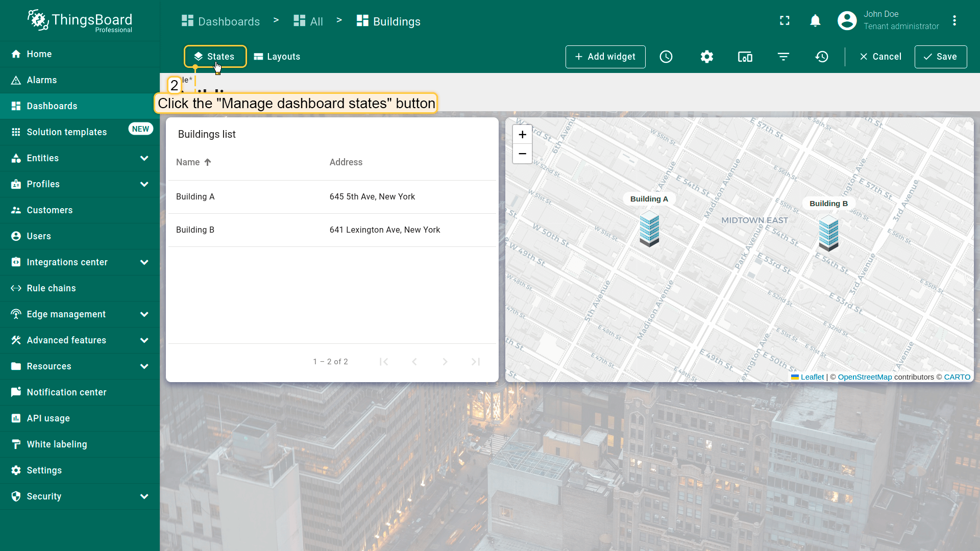Toggle fullscreen mode icon
The height and width of the screenshot is (551, 980).
point(785,20)
